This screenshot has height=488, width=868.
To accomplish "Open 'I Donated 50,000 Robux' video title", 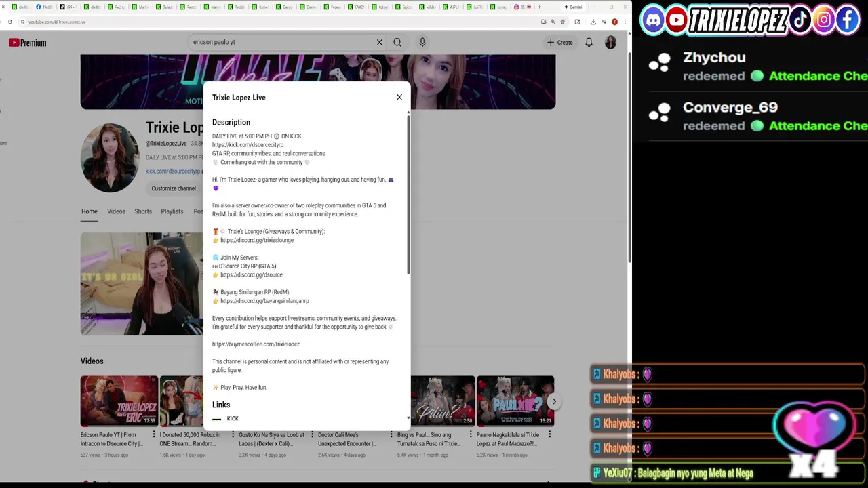I will pyautogui.click(x=190, y=439).
